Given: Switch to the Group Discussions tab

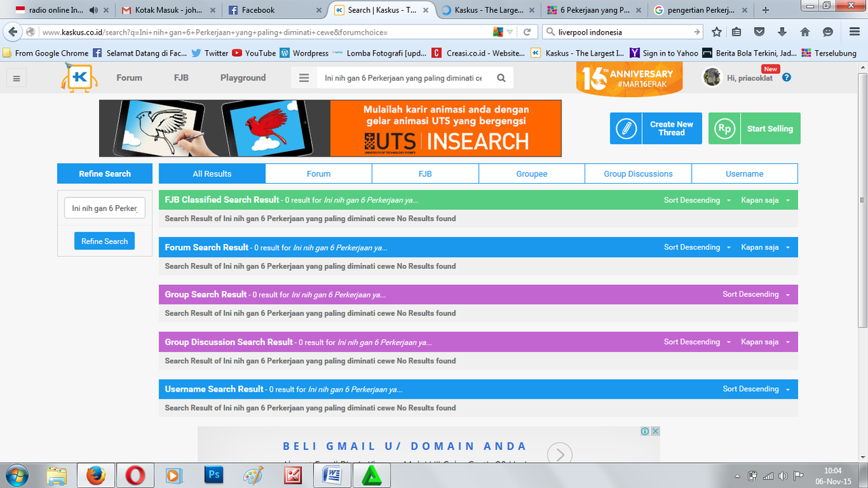Looking at the screenshot, I should tap(638, 174).
